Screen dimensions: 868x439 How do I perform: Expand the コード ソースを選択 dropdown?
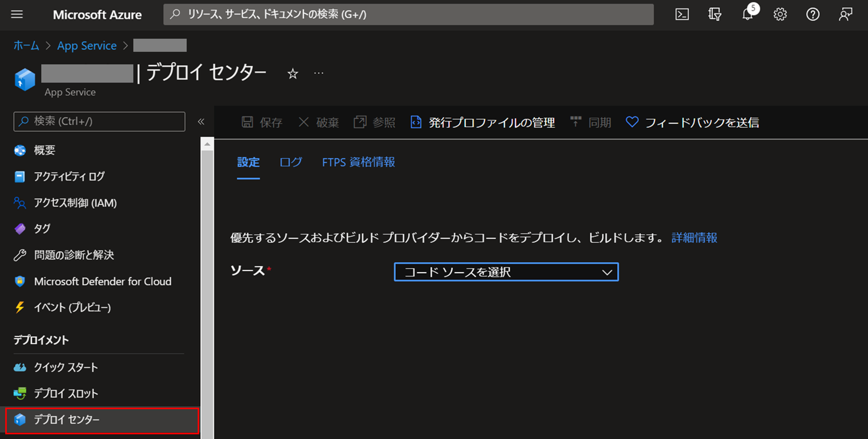tap(506, 272)
